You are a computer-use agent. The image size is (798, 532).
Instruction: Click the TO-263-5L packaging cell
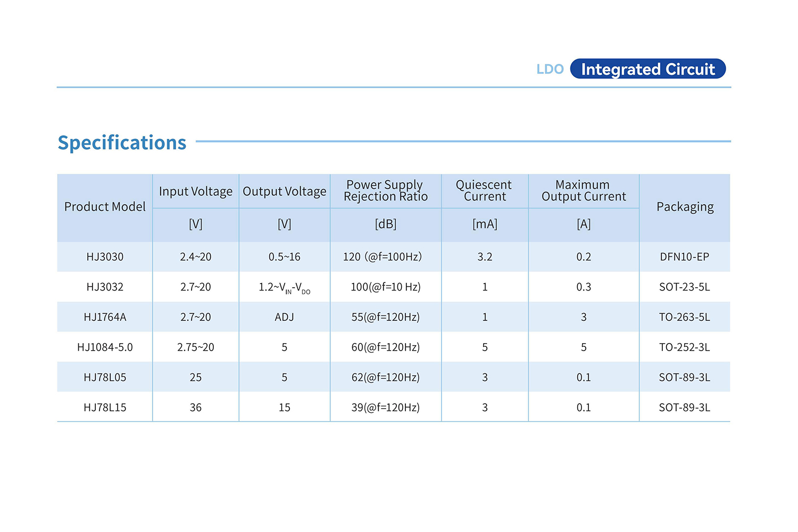(684, 317)
